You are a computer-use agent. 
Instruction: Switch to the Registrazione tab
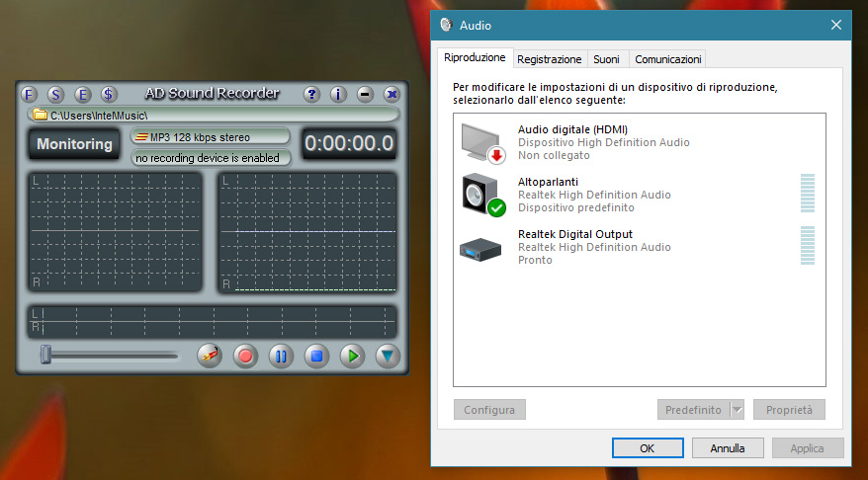[x=549, y=59]
